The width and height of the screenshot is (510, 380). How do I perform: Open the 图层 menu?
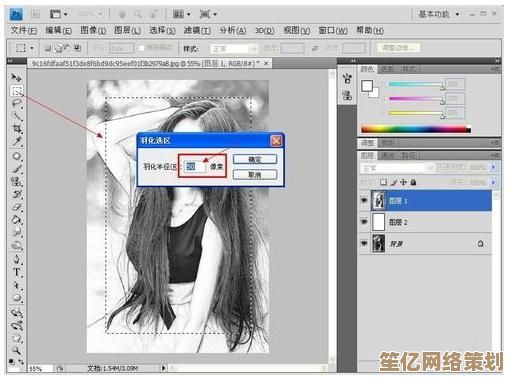tap(127, 30)
